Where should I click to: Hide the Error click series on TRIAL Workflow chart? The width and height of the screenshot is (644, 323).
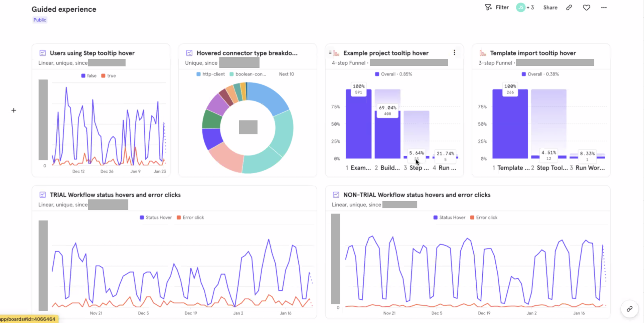tap(190, 217)
